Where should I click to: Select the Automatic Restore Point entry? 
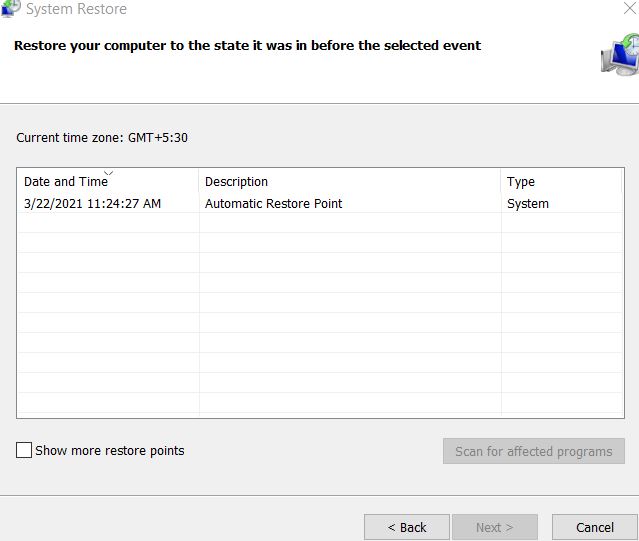[273, 203]
